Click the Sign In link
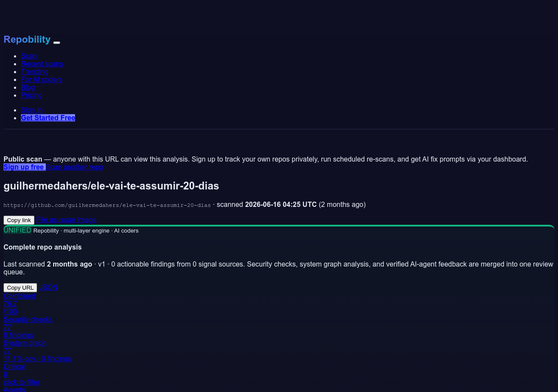 (32, 110)
